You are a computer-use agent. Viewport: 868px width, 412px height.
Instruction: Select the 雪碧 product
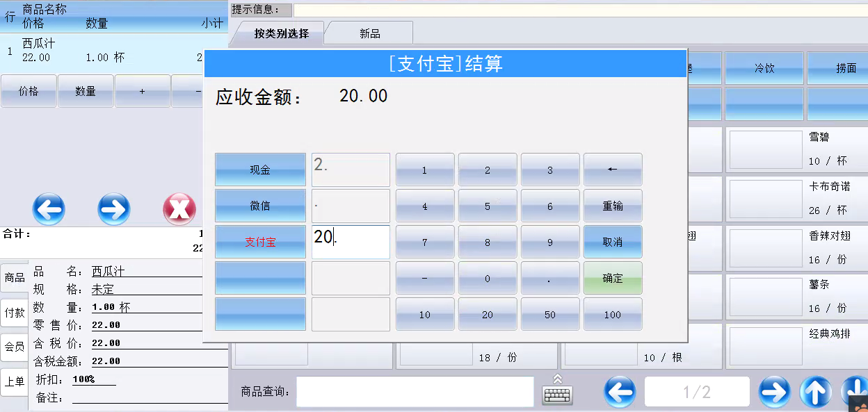(x=796, y=149)
